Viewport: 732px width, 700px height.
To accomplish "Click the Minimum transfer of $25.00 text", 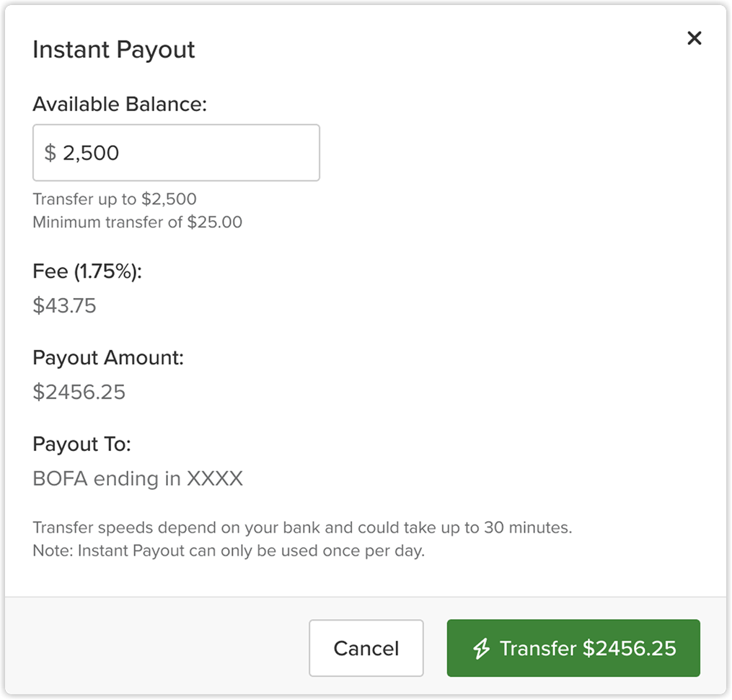I will [x=137, y=222].
